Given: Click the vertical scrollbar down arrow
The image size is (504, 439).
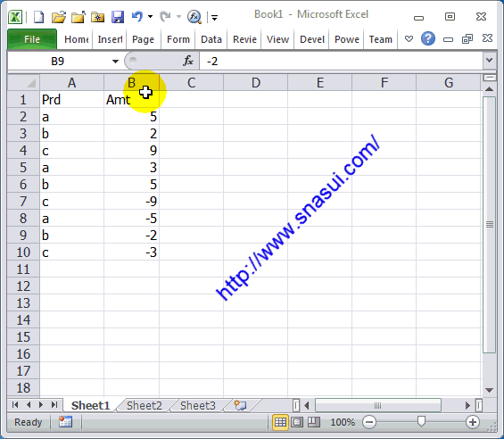Looking at the screenshot, I should coord(489,390).
